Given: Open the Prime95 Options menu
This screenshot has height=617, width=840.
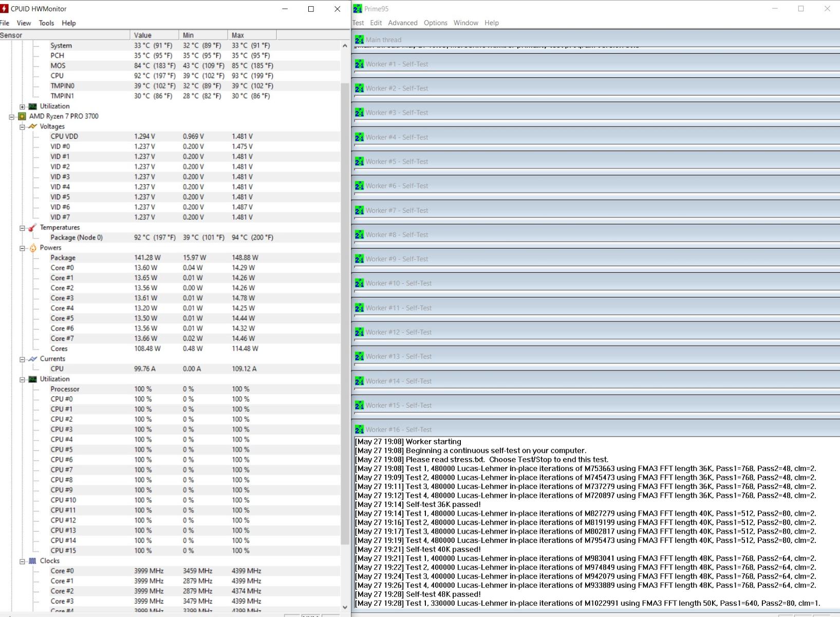Looking at the screenshot, I should tap(436, 23).
